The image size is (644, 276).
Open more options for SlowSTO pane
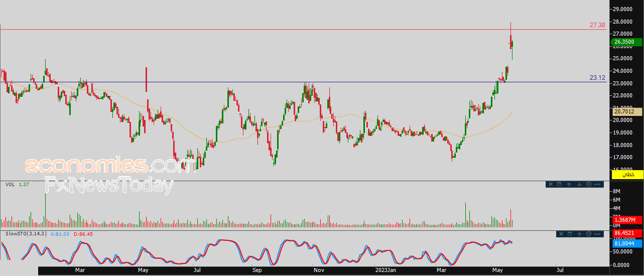pos(597,234)
